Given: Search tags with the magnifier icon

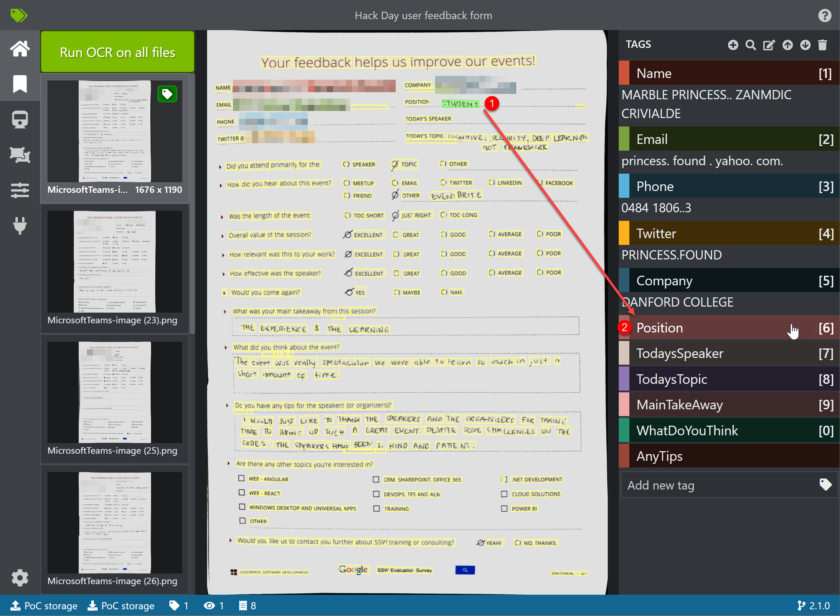Looking at the screenshot, I should tap(751, 44).
